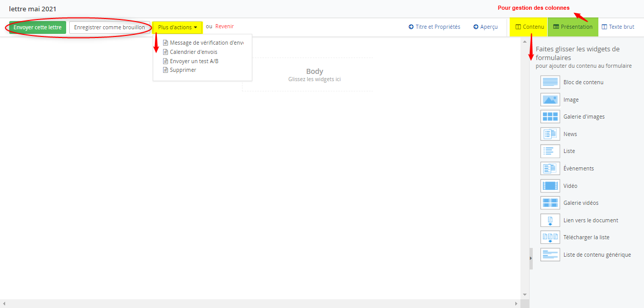Select the Lien vers le document icon
The width and height of the screenshot is (644, 308).
click(550, 220)
